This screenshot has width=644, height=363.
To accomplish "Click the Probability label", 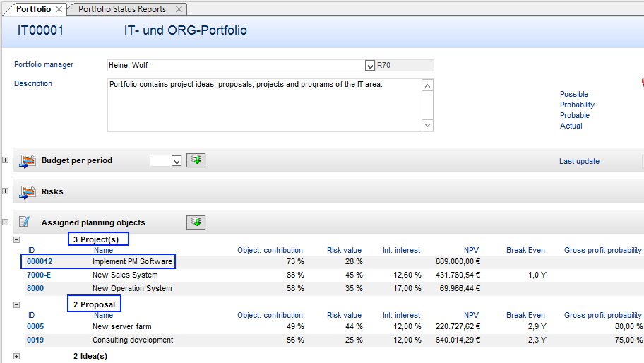I will (577, 105).
